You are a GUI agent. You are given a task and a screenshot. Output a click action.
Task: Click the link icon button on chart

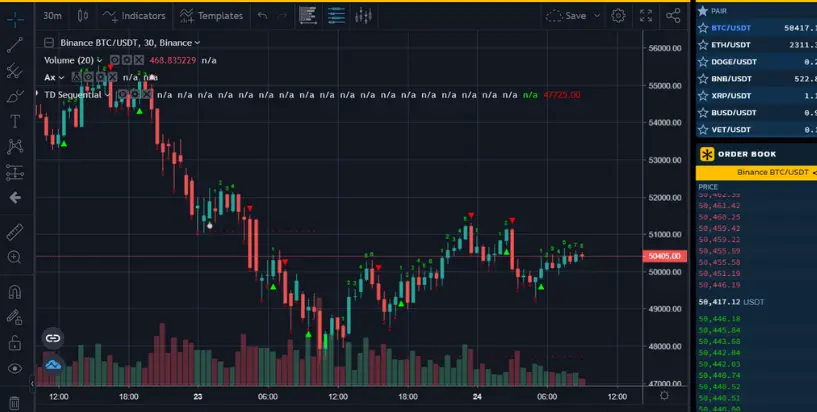click(x=53, y=339)
